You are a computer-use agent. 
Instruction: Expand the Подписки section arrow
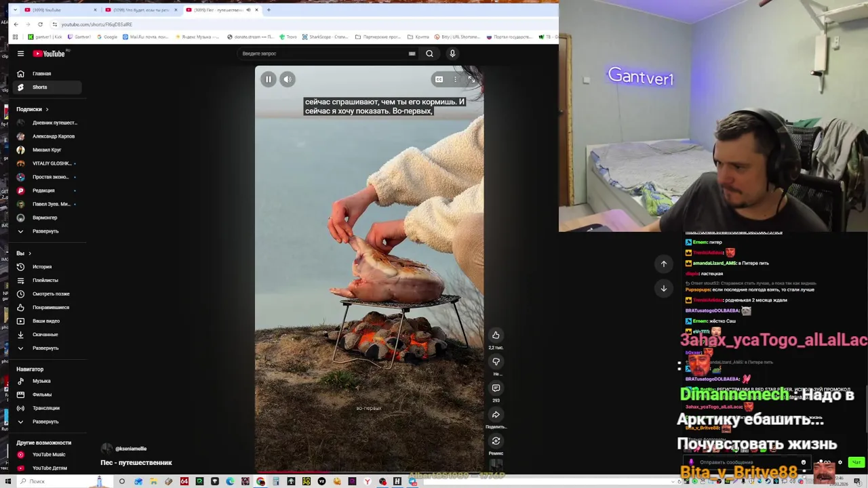click(47, 109)
